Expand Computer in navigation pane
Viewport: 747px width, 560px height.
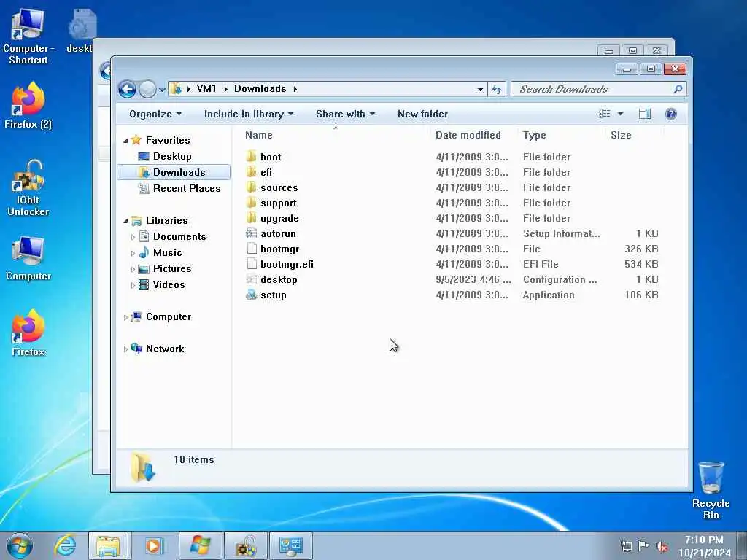tap(125, 318)
